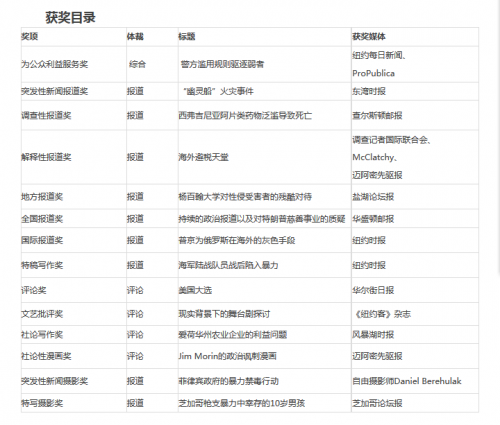Screen dimensions: 500x425
Task: Click the 西弗吉尼亚阿片类药物泛滥导致死亡 title
Action: 245,115
